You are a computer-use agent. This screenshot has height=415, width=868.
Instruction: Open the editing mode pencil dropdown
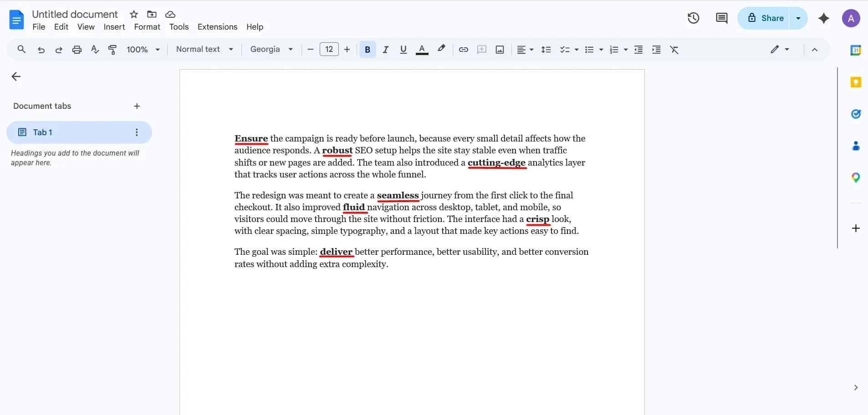pos(780,49)
